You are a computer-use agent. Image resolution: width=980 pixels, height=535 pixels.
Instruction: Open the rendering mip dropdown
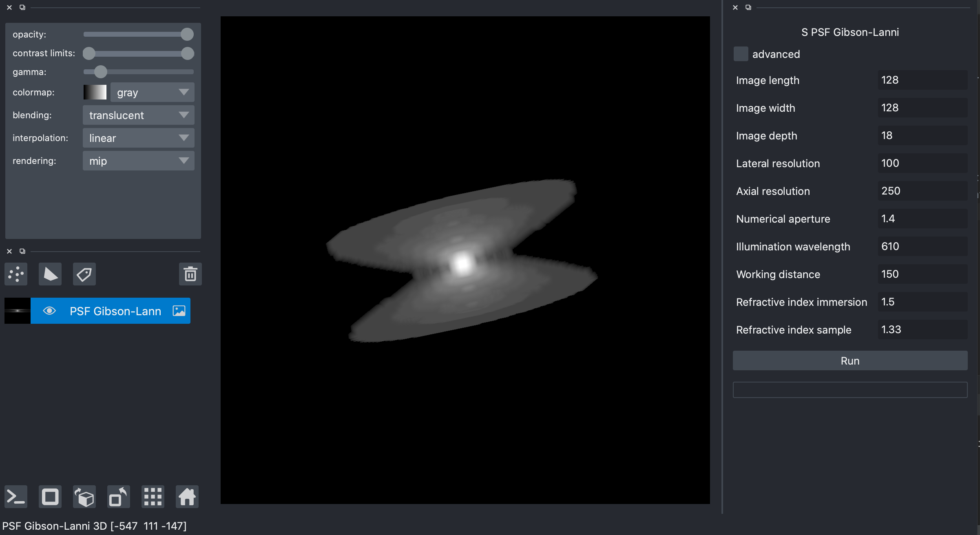point(138,161)
